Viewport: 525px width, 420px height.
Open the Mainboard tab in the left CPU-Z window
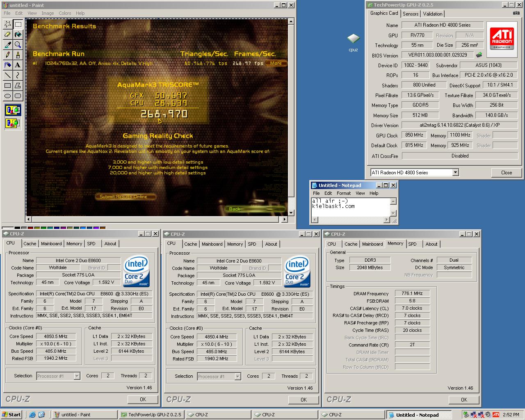pyautogui.click(x=51, y=244)
